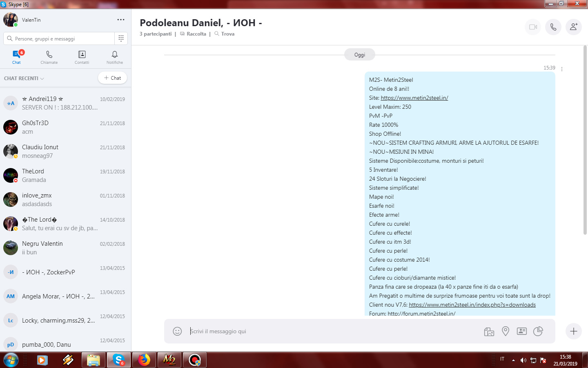Open the Andrei119 conversation
This screenshot has height=368, width=588.
(x=65, y=103)
